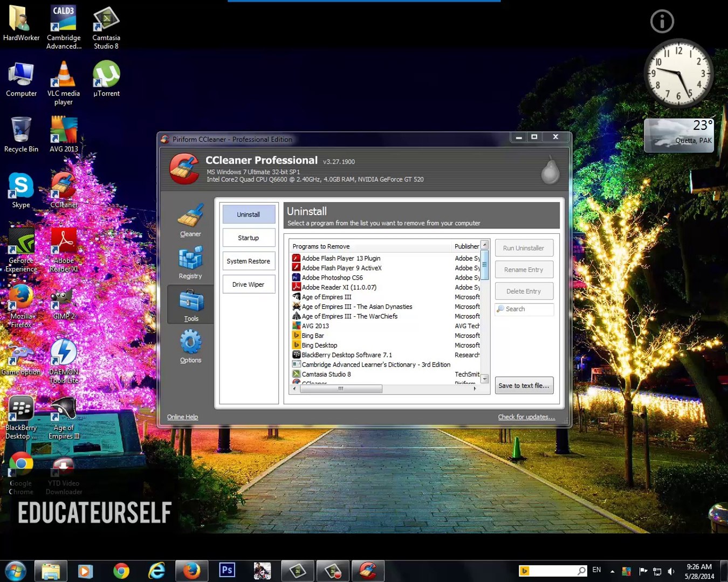This screenshot has width=728, height=582.
Task: Click Save to text file button
Action: tap(524, 385)
